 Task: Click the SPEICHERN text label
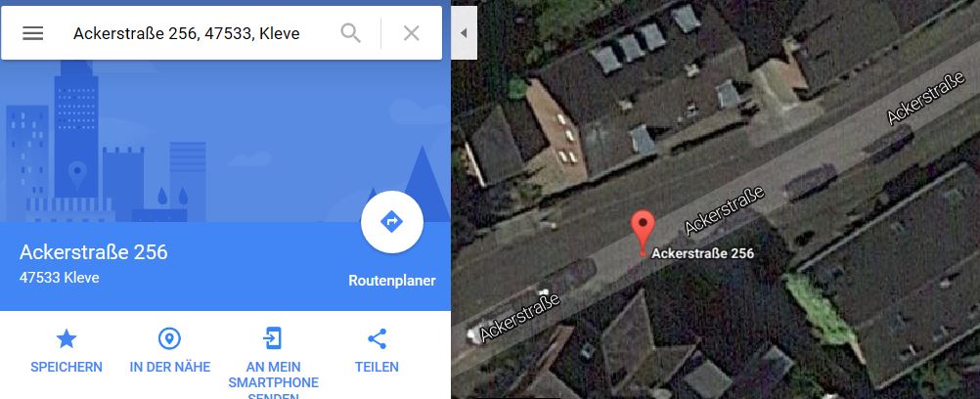tap(67, 367)
